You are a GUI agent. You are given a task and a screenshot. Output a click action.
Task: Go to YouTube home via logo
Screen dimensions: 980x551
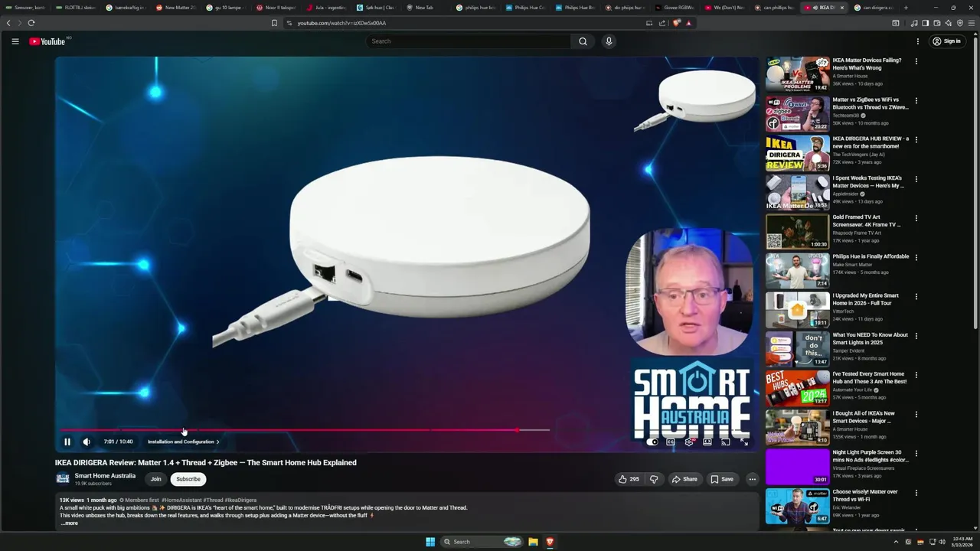click(47, 41)
